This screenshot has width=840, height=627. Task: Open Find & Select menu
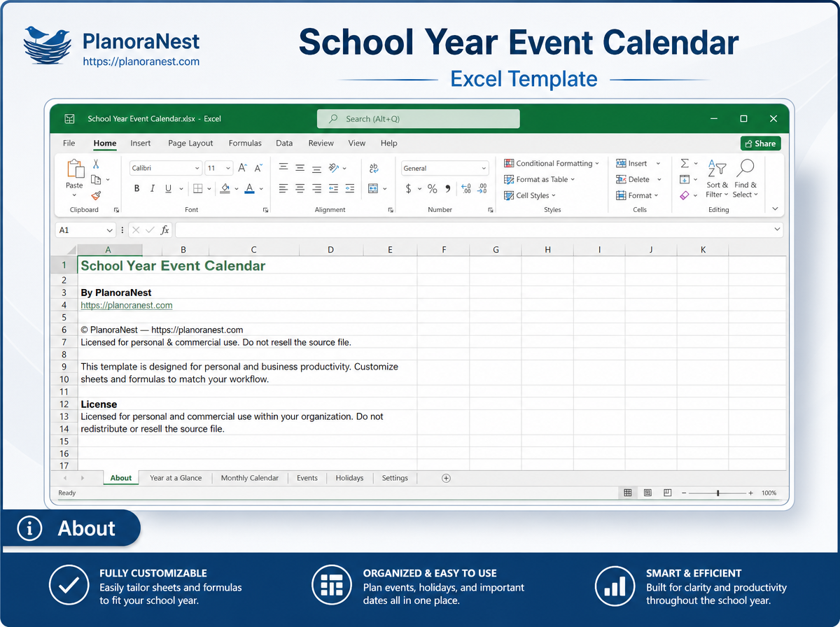coord(745,178)
